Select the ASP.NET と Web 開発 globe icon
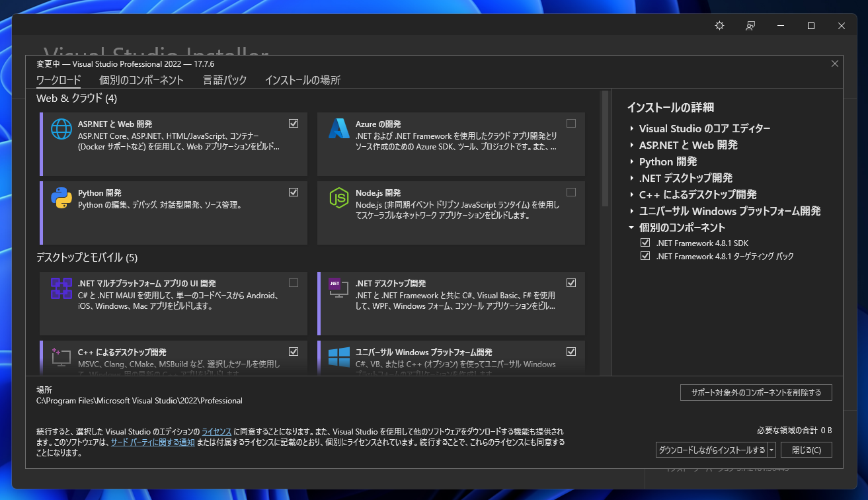 tap(61, 130)
